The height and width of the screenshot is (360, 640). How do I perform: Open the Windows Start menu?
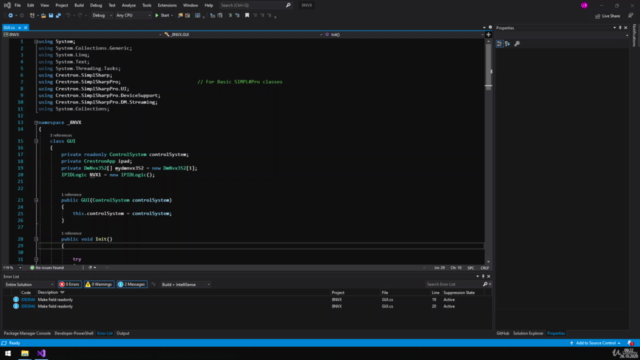8,353
